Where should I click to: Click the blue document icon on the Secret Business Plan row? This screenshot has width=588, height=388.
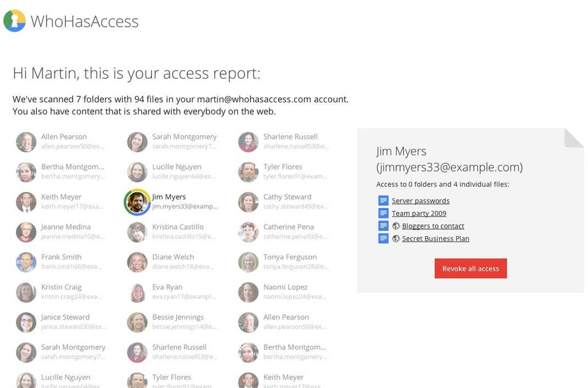coord(383,239)
